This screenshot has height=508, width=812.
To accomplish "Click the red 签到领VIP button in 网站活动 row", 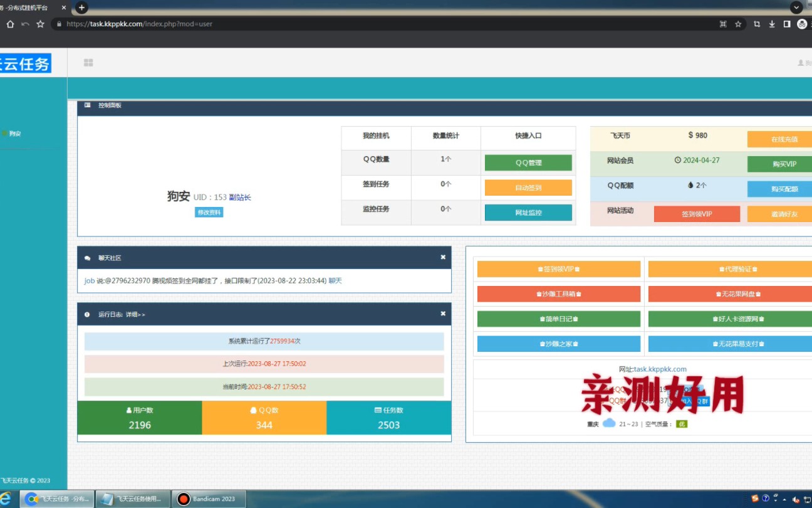I will pos(697,214).
